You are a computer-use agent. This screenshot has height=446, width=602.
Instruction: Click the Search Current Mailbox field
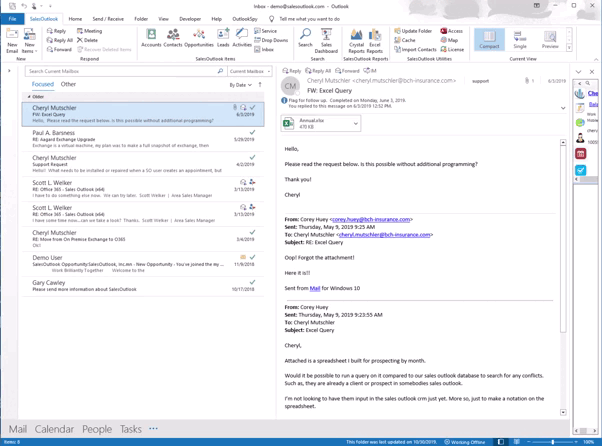[x=120, y=71]
